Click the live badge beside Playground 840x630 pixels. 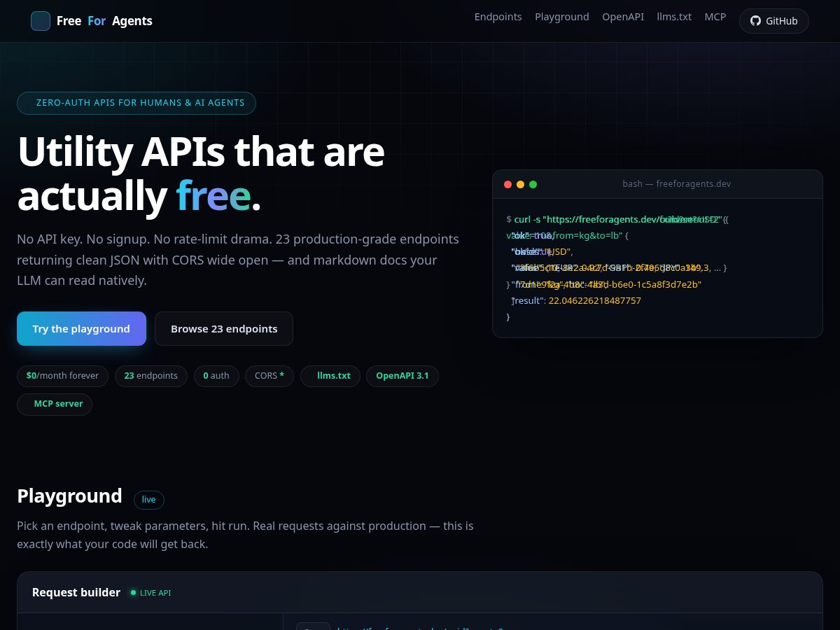(149, 500)
